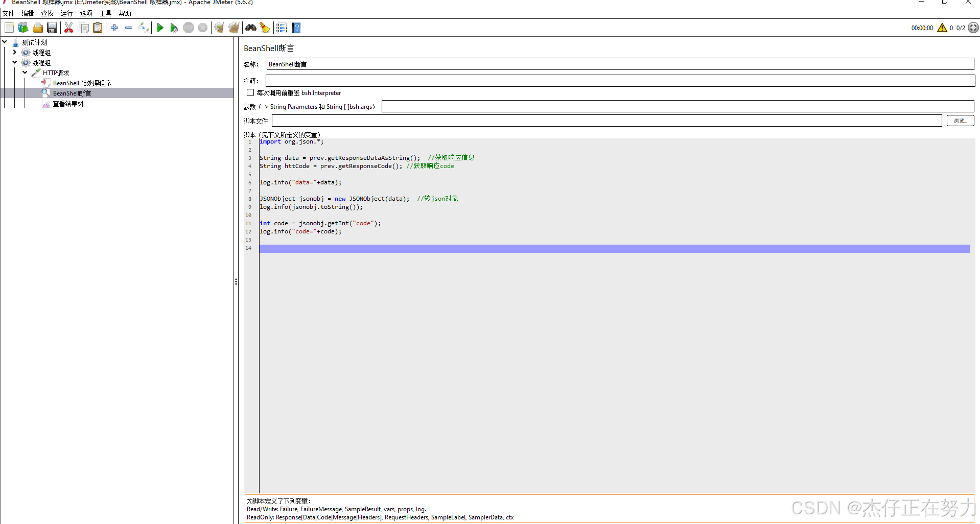980x524 pixels.
Task: Click the 'int code = jsonobj.getInt' script line
Action: (x=320, y=223)
